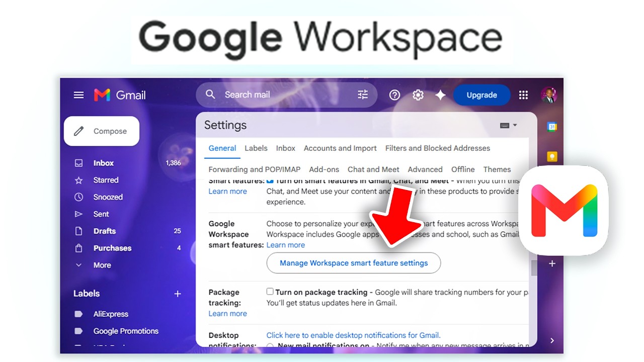Enable the package tracking checkbox

[x=270, y=292]
